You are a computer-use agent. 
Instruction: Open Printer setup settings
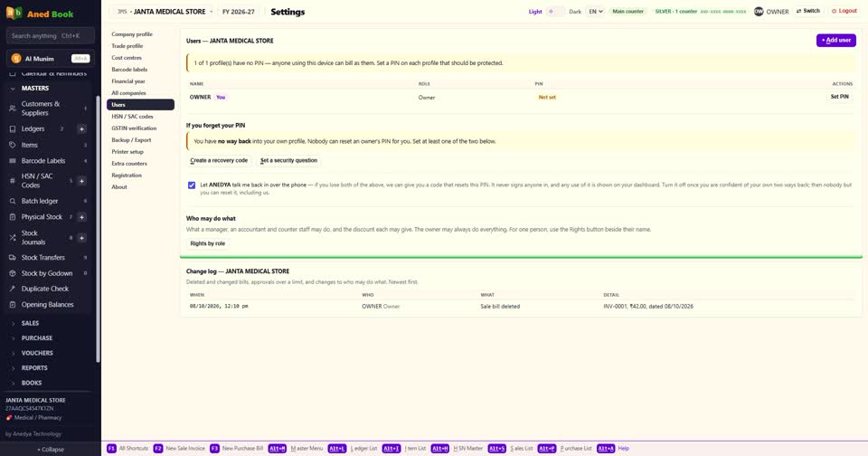[140, 151]
